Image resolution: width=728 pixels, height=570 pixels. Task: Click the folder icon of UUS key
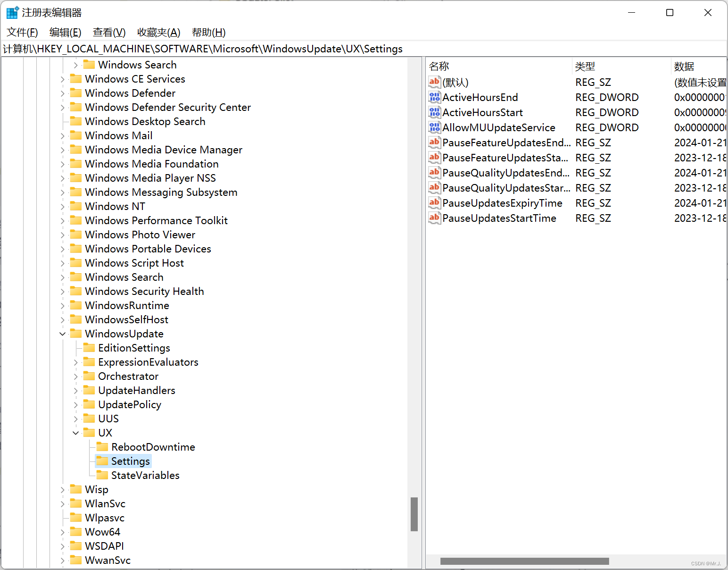pos(89,418)
